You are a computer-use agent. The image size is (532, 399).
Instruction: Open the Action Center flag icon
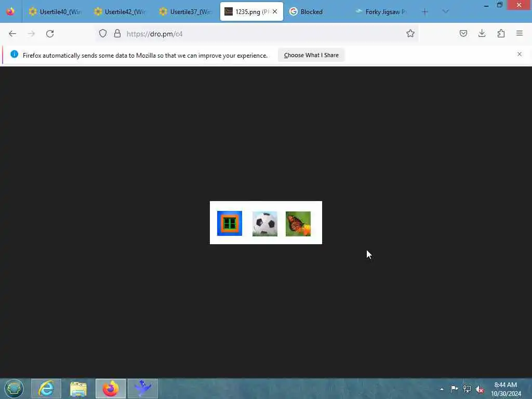(454, 389)
